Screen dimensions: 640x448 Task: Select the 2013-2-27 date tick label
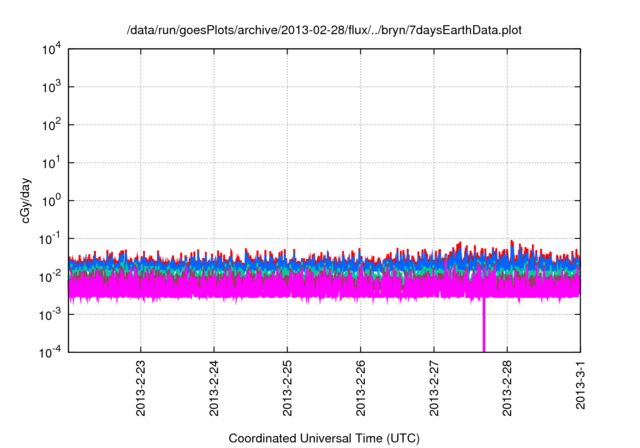coord(434,388)
